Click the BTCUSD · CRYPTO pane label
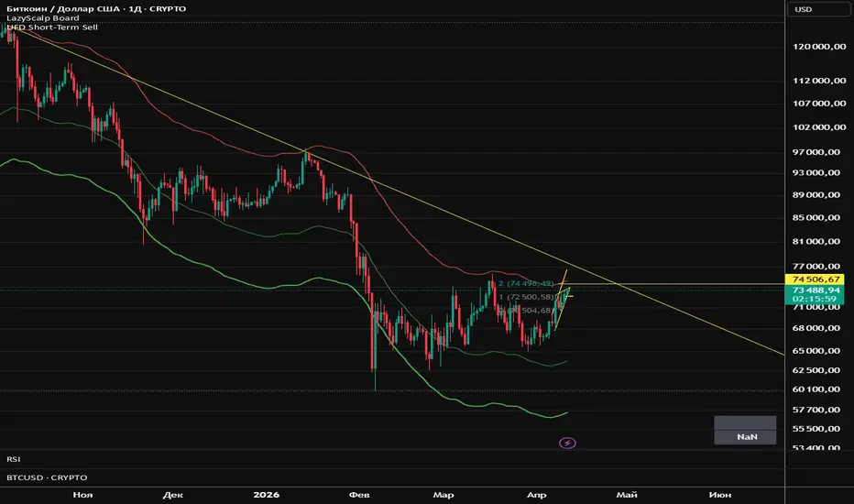The image size is (854, 504). click(47, 477)
